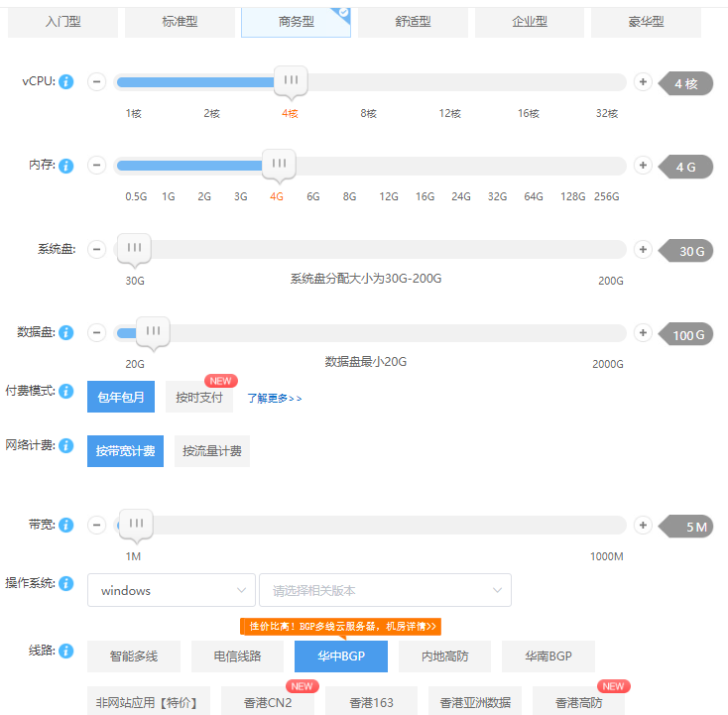Click the orange BGP promotion banner
The width and height of the screenshot is (728, 715).
pos(340,627)
